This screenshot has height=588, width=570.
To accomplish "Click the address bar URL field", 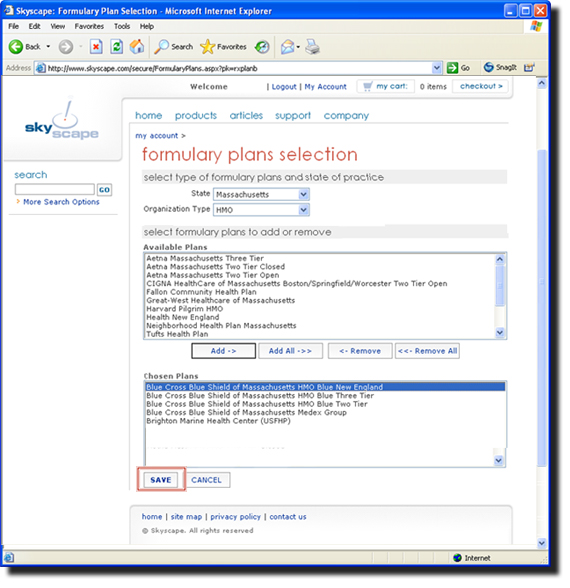I will pos(239,68).
